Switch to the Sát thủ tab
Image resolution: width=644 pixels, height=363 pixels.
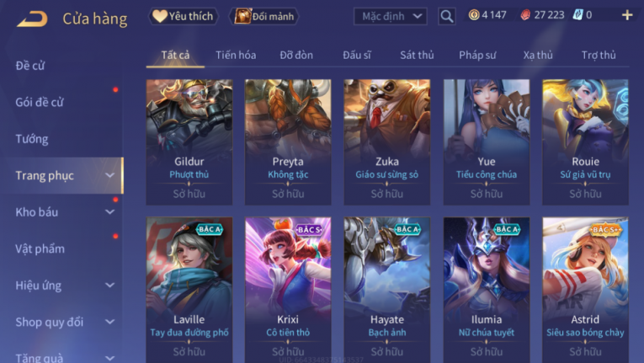[x=417, y=55]
